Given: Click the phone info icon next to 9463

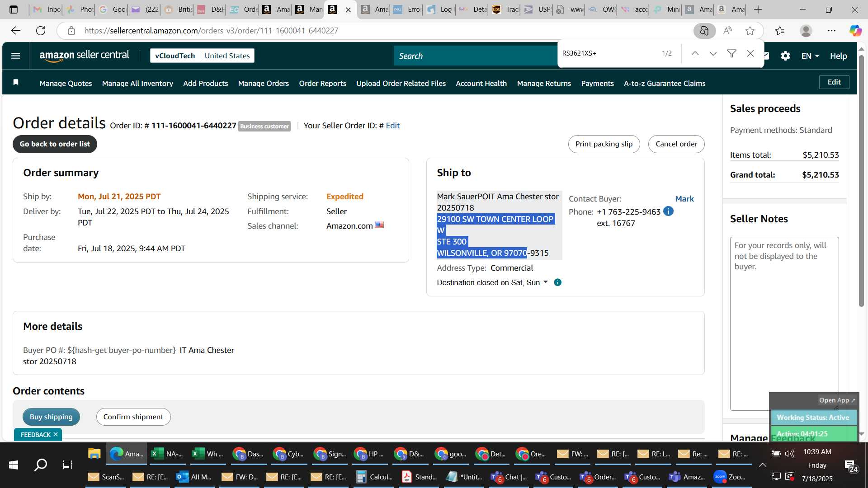Looking at the screenshot, I should coord(668,211).
